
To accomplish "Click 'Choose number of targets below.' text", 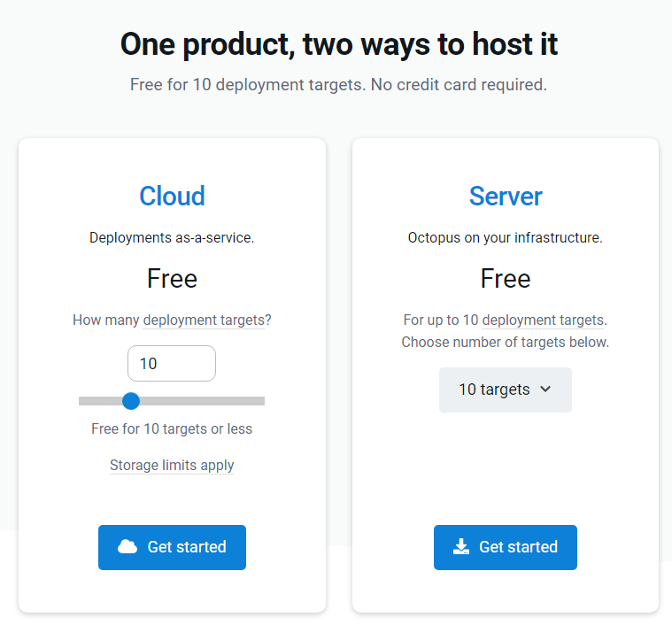I will click(506, 343).
